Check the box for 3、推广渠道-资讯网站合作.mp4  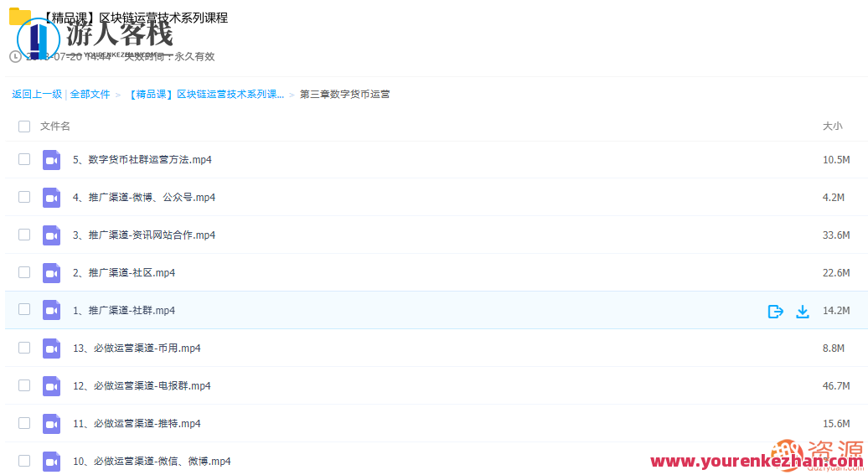coord(24,235)
